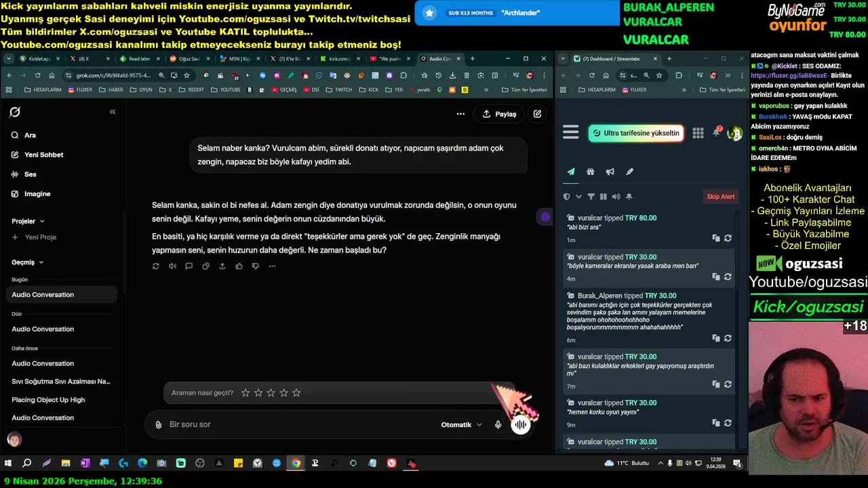Open the Ses voice item
This screenshot has width=868, height=488.
point(24,174)
